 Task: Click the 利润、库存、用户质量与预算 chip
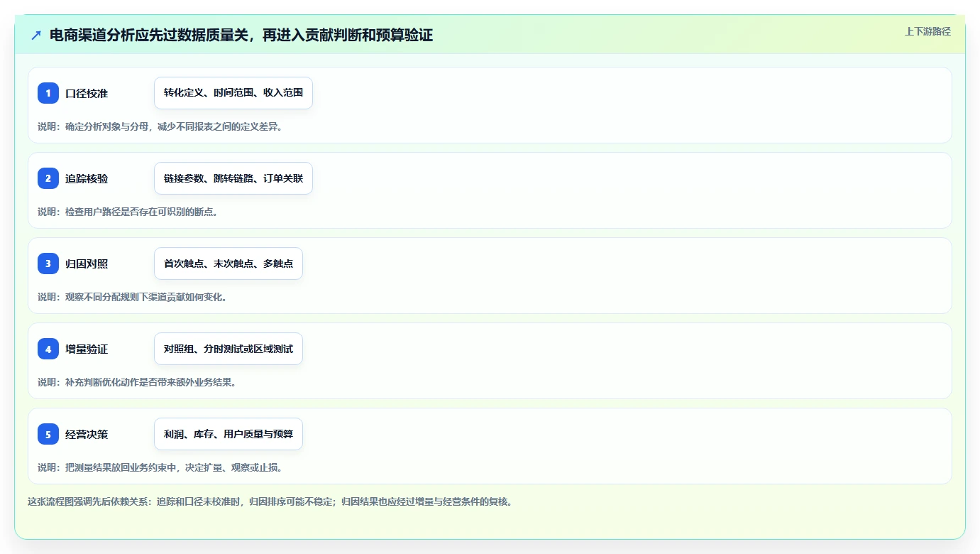[x=229, y=434]
